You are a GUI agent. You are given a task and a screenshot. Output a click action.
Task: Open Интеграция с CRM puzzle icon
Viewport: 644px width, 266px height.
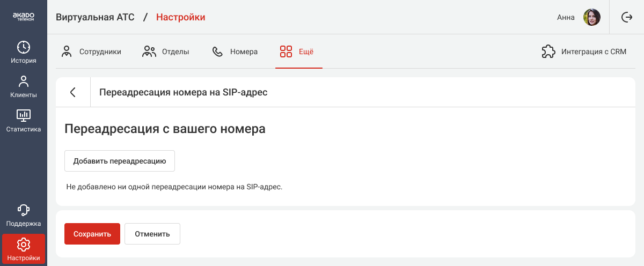pyautogui.click(x=548, y=52)
